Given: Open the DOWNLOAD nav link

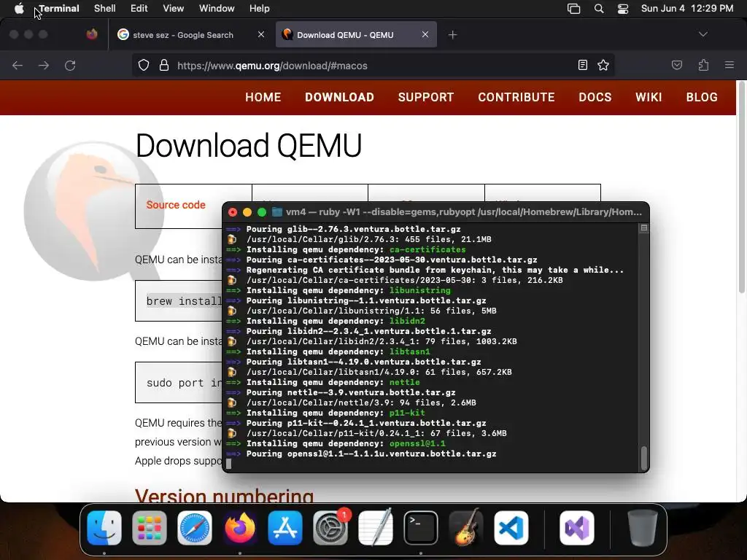Looking at the screenshot, I should (x=339, y=97).
